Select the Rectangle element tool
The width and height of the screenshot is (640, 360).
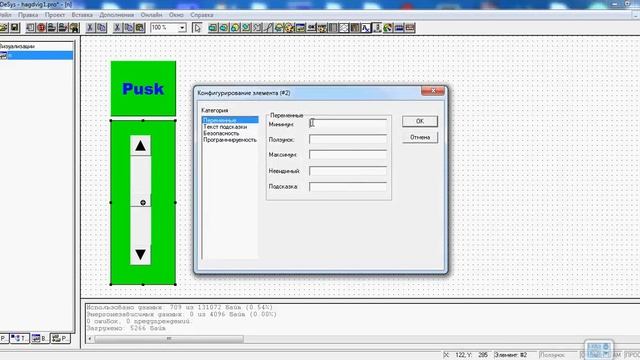213,28
